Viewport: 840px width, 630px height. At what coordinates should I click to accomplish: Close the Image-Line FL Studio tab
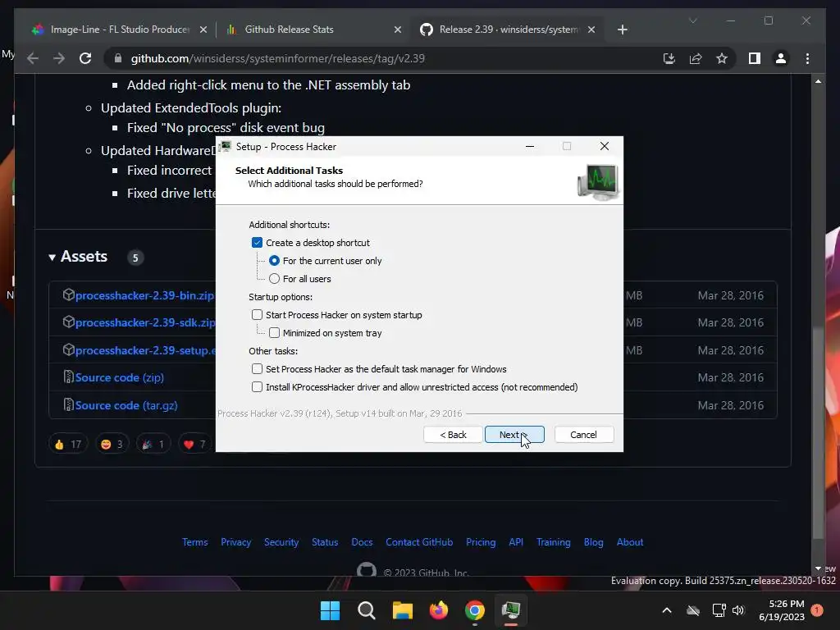(x=203, y=30)
